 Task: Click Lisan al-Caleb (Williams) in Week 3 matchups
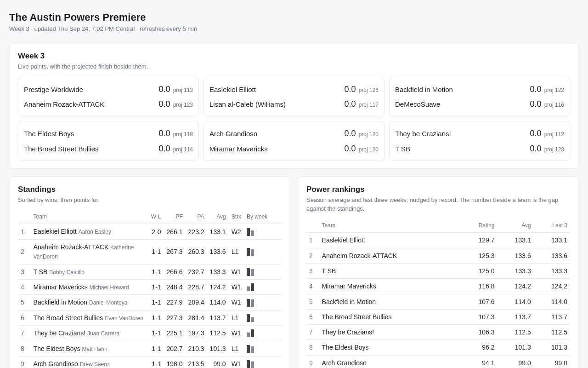tap(248, 104)
